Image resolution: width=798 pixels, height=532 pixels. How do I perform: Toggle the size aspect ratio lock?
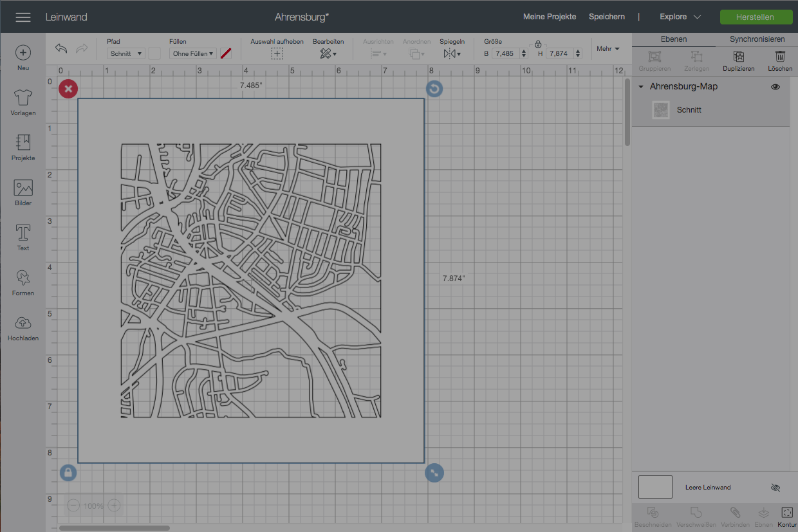(x=538, y=44)
